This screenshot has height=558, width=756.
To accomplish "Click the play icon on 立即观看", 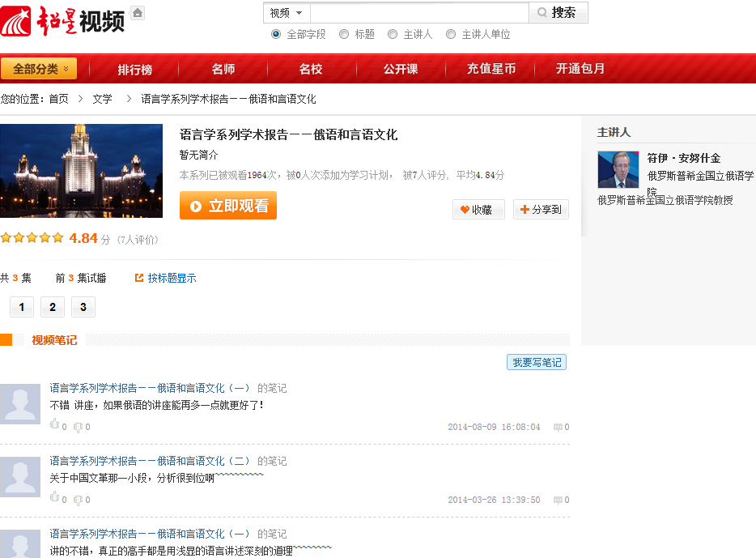I will coord(196,207).
